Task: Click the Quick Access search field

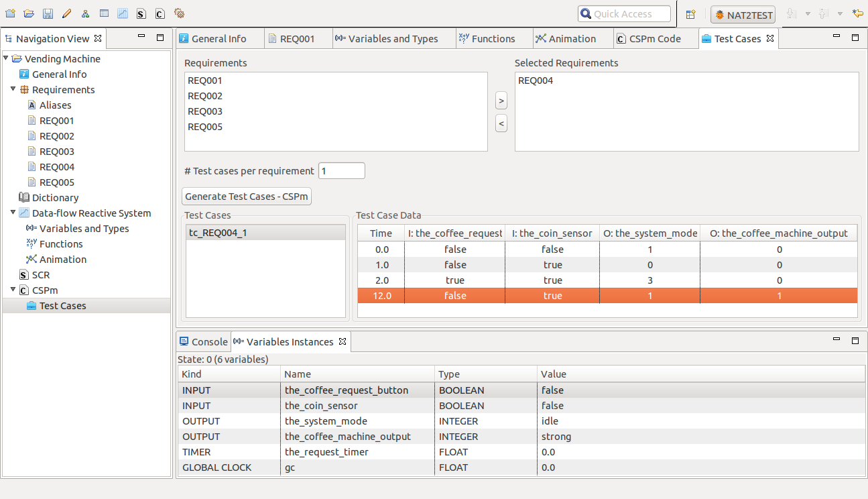Action: [x=624, y=14]
